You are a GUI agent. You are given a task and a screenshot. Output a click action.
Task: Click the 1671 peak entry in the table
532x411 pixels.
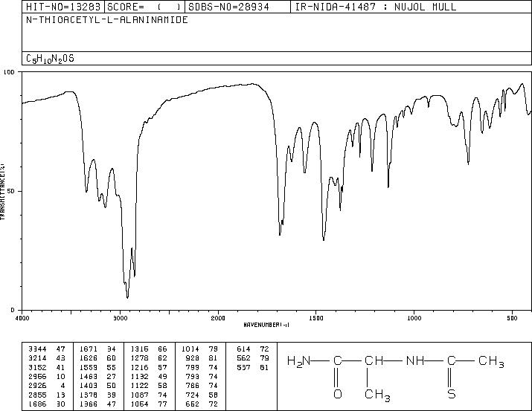[x=88, y=348]
